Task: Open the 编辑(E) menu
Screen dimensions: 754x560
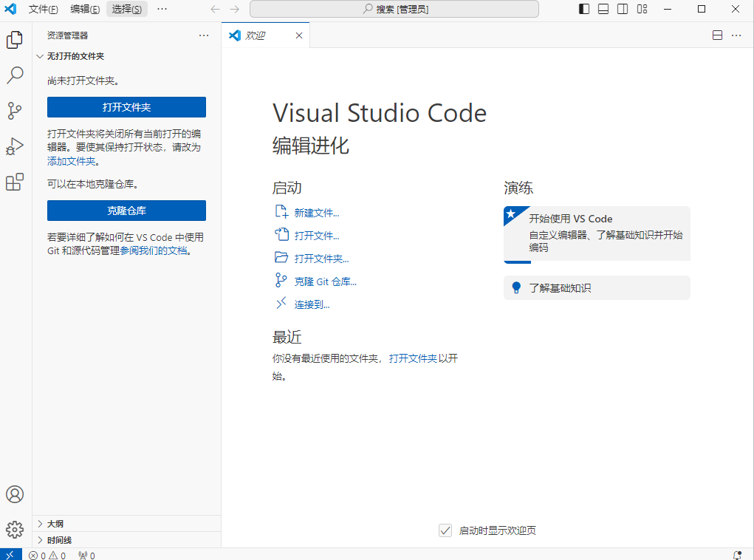Action: coord(85,9)
